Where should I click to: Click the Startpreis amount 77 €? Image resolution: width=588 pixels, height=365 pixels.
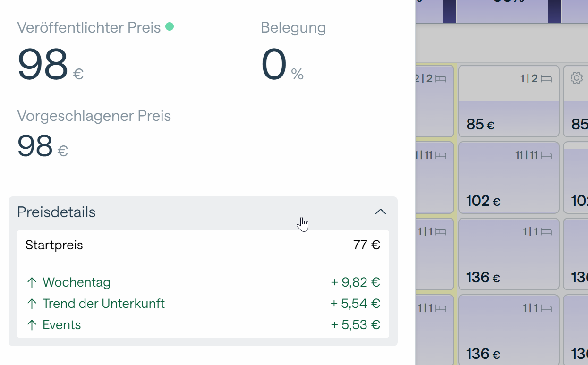tap(366, 245)
